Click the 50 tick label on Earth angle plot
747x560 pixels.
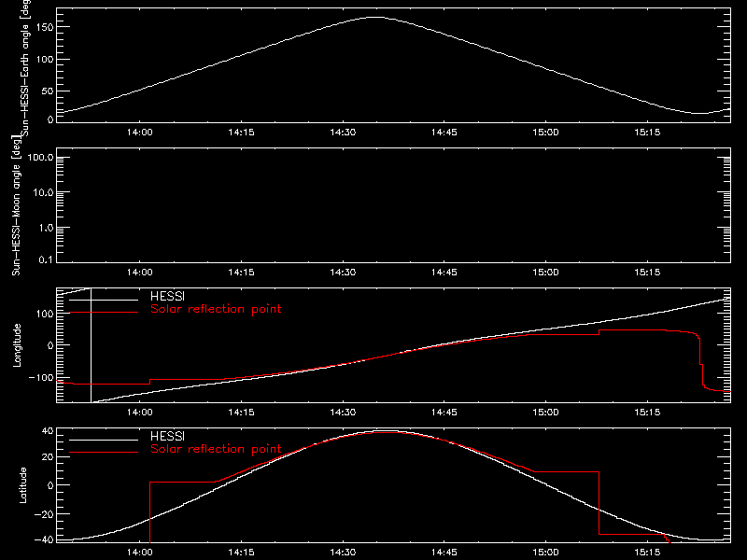[x=48, y=91]
